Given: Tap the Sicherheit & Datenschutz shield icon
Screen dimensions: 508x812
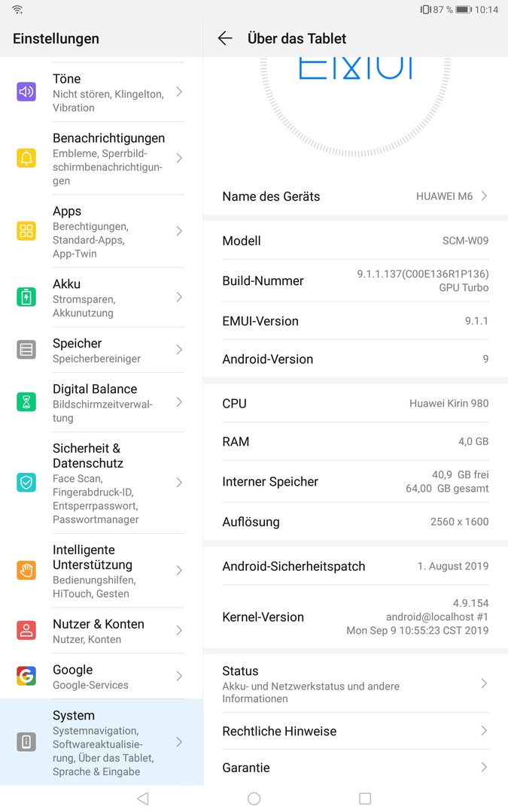Looking at the screenshot, I should [x=26, y=483].
